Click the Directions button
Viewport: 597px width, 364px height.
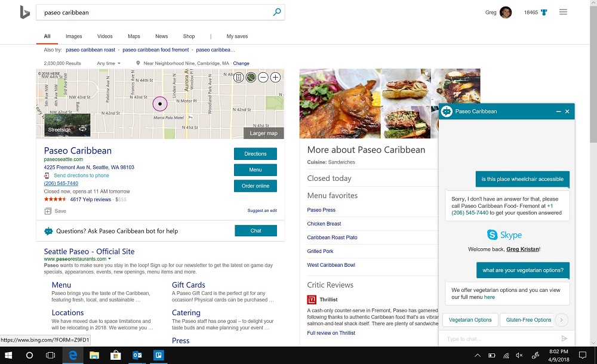(x=255, y=154)
